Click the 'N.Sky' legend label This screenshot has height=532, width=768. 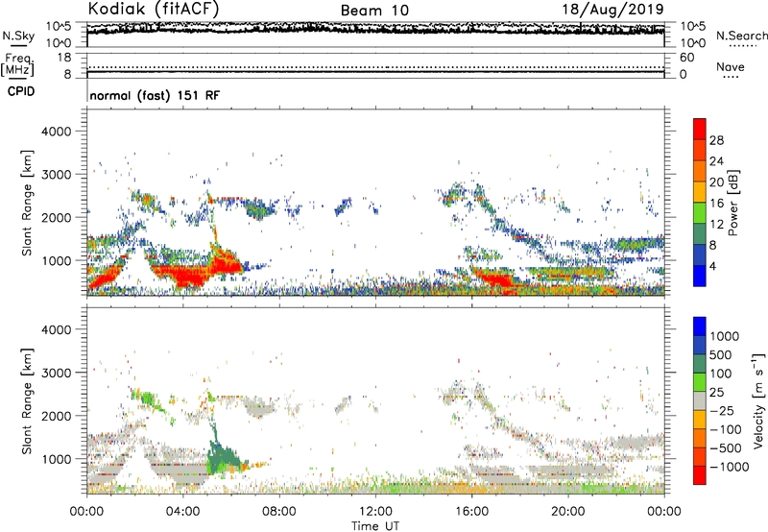tap(18, 36)
